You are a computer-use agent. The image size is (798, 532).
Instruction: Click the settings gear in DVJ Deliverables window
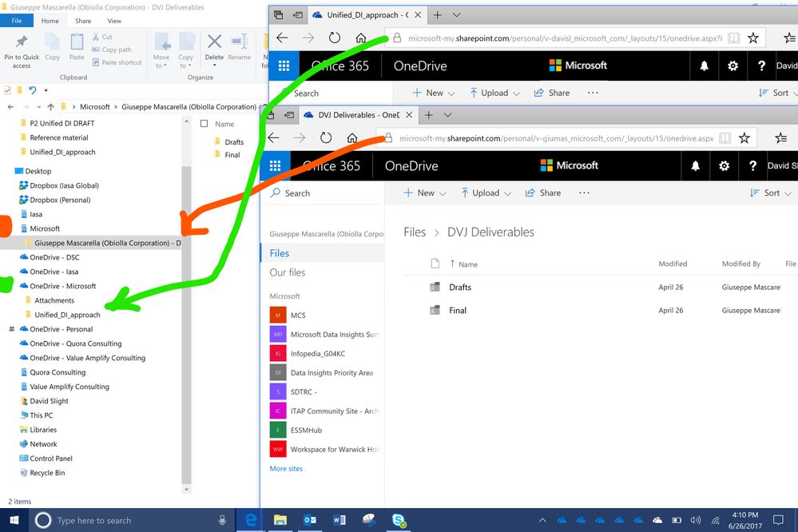[724, 166]
